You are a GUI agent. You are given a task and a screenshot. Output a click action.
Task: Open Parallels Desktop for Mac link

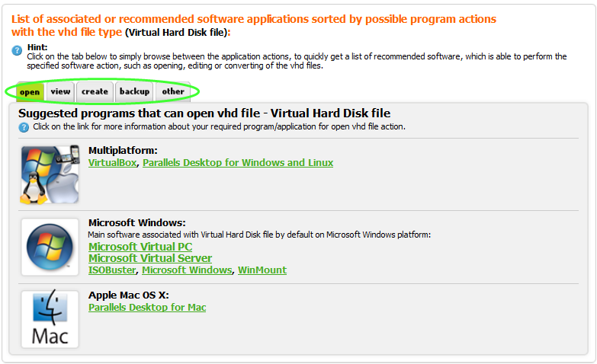tap(147, 308)
